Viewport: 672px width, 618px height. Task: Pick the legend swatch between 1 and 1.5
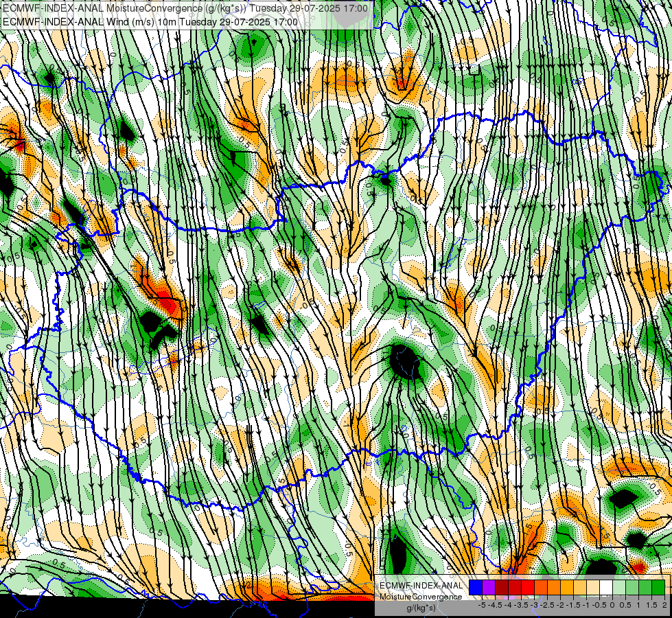point(645,587)
